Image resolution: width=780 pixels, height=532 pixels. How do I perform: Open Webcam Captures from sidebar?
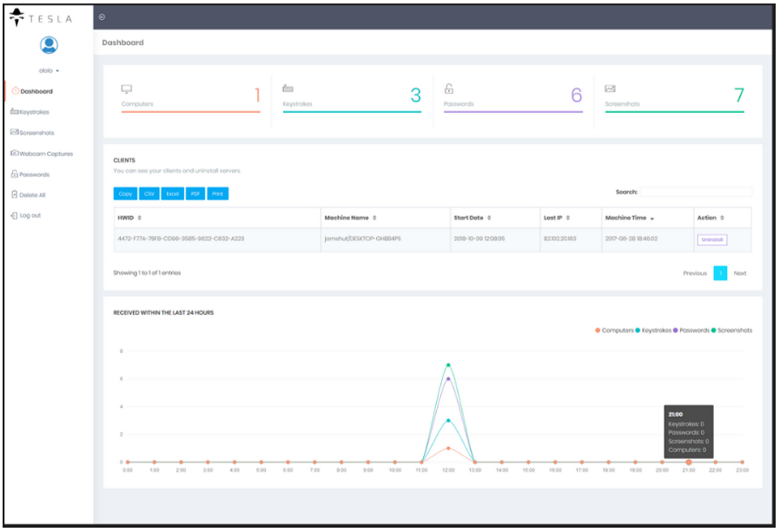tap(43, 154)
